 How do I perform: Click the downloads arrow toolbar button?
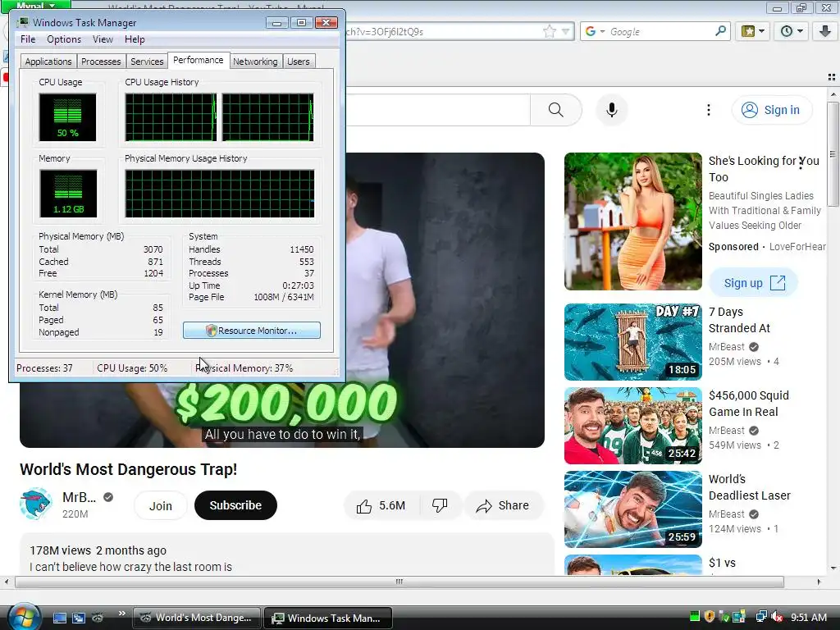click(825, 31)
